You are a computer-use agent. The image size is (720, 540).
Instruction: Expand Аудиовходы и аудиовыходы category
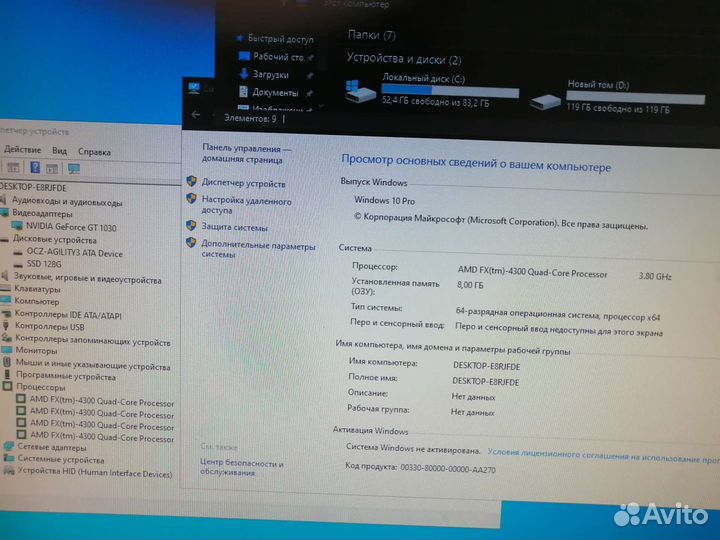67,202
